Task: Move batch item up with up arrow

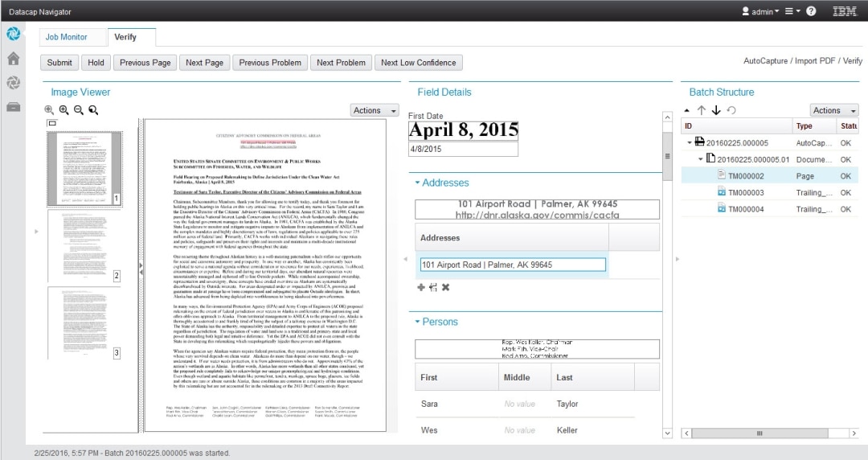Action: 702,110
